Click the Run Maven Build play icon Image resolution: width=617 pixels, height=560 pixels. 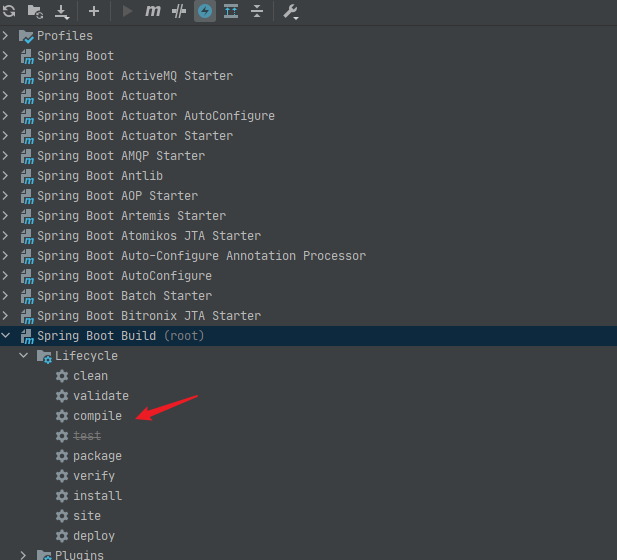[x=127, y=11]
